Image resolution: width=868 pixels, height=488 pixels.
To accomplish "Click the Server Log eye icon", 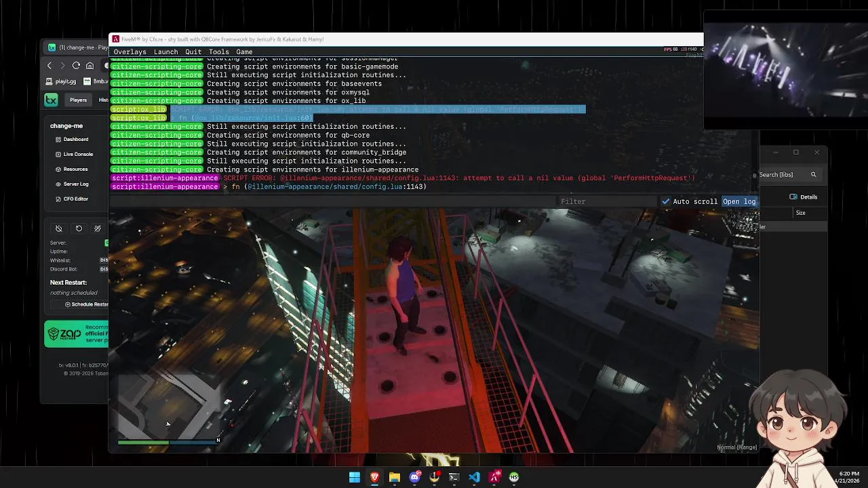I will click(58, 184).
